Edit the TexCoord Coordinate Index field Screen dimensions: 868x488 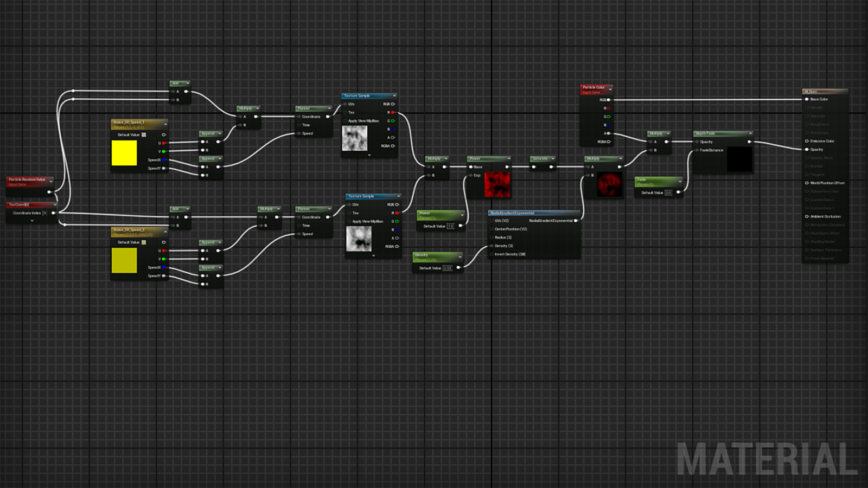(44, 213)
